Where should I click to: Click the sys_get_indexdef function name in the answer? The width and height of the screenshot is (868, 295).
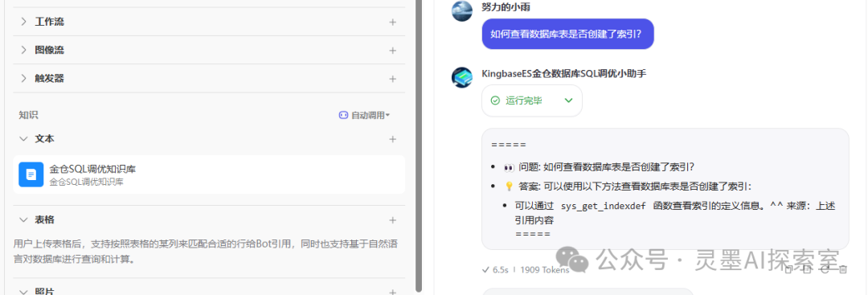click(604, 207)
